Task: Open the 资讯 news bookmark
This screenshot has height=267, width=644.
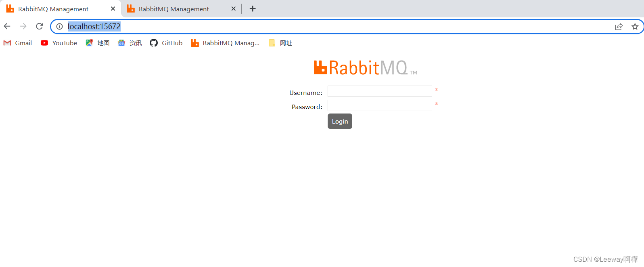Action: coord(130,43)
